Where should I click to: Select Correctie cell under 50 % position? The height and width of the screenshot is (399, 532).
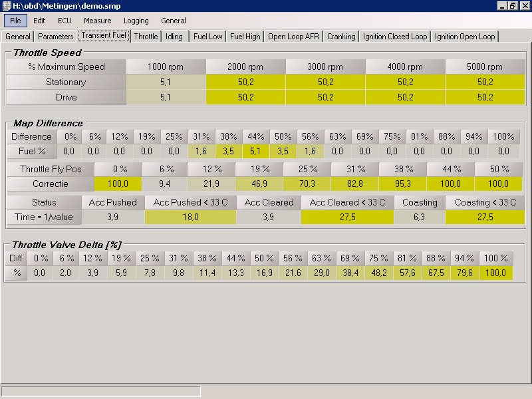tap(498, 184)
